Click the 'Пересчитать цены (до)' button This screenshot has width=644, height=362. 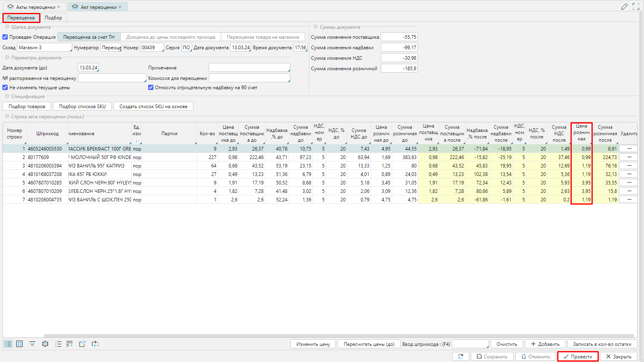[x=369, y=344]
